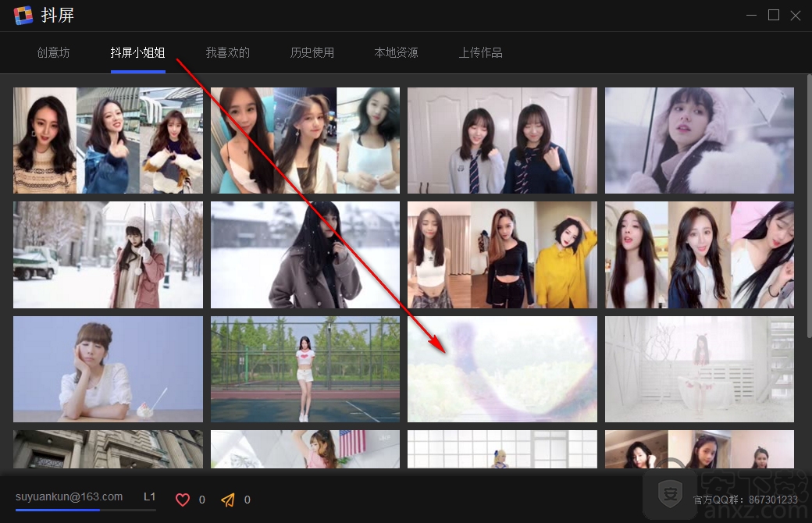The image size is (812, 523).
Task: Open the girl with umbrella in fur hood
Action: 699,141
